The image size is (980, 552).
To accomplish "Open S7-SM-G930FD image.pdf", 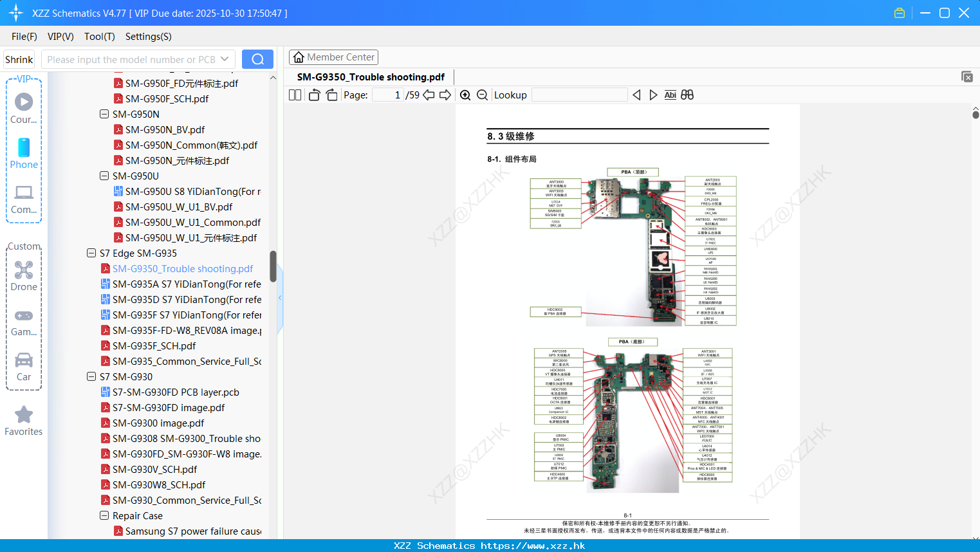I will click(169, 407).
